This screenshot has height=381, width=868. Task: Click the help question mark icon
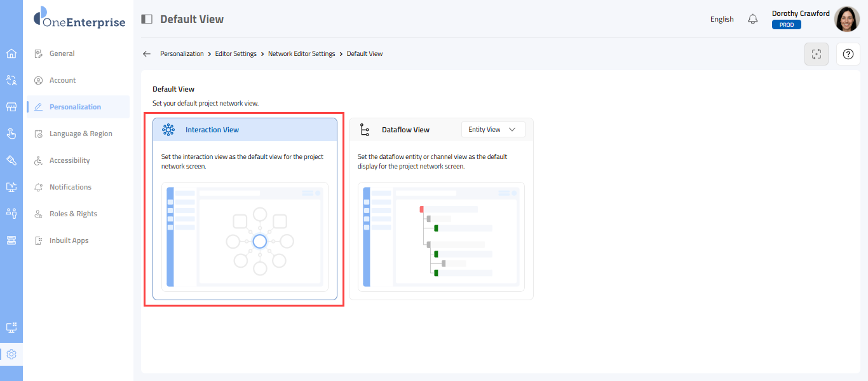coord(848,54)
